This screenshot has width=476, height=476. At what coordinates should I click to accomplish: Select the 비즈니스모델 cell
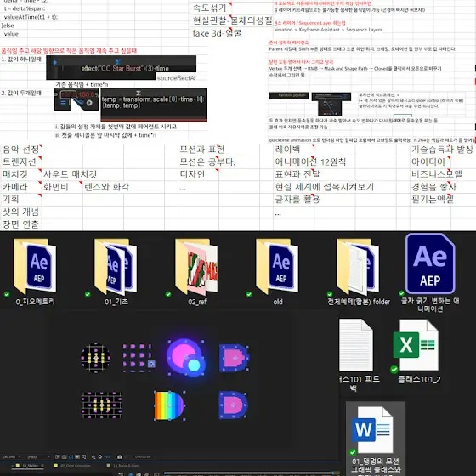[x=437, y=174]
